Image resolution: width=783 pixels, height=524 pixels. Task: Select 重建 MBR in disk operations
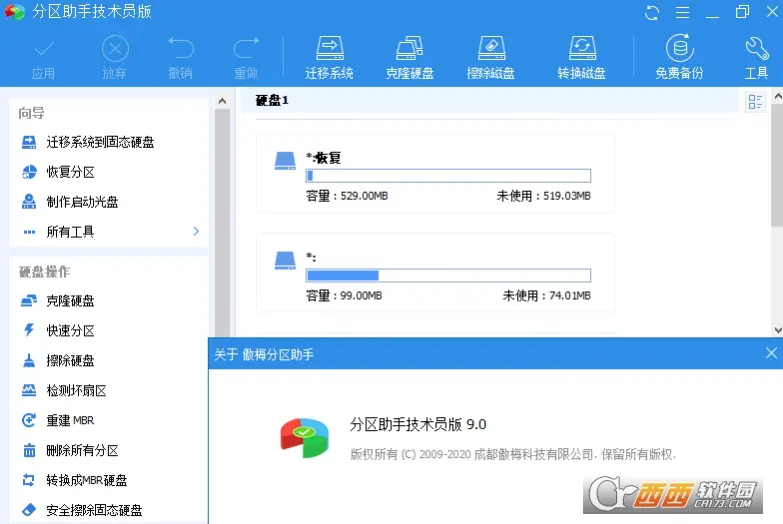(x=70, y=421)
